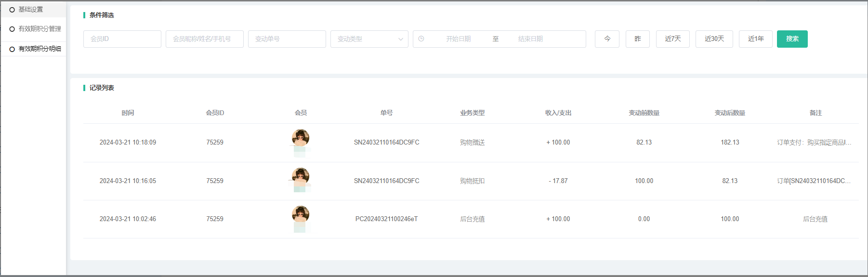Click the - 17.87 amount cell

(x=558, y=181)
